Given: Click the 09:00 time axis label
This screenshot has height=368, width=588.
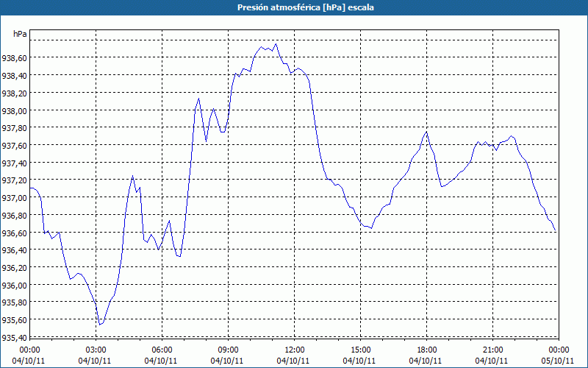Looking at the screenshot, I should [x=228, y=350].
